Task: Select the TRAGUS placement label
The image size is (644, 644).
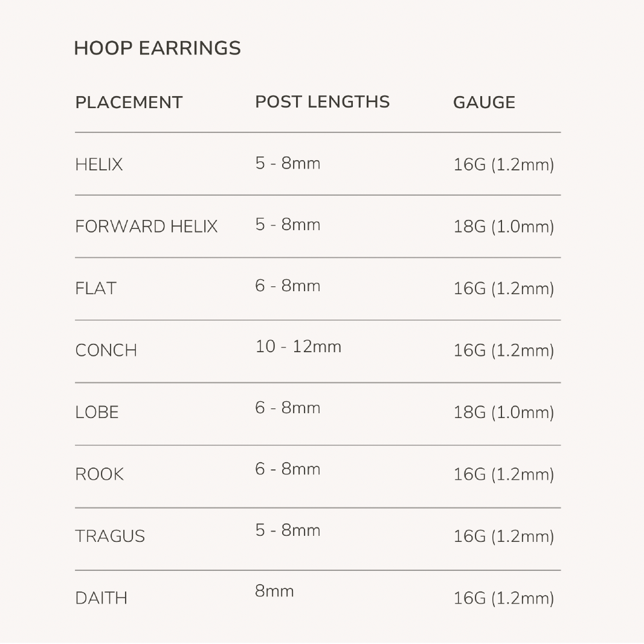Action: tap(110, 536)
